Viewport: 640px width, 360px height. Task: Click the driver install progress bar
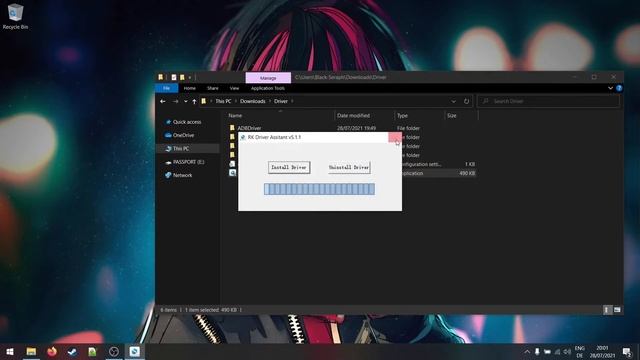pyautogui.click(x=319, y=189)
